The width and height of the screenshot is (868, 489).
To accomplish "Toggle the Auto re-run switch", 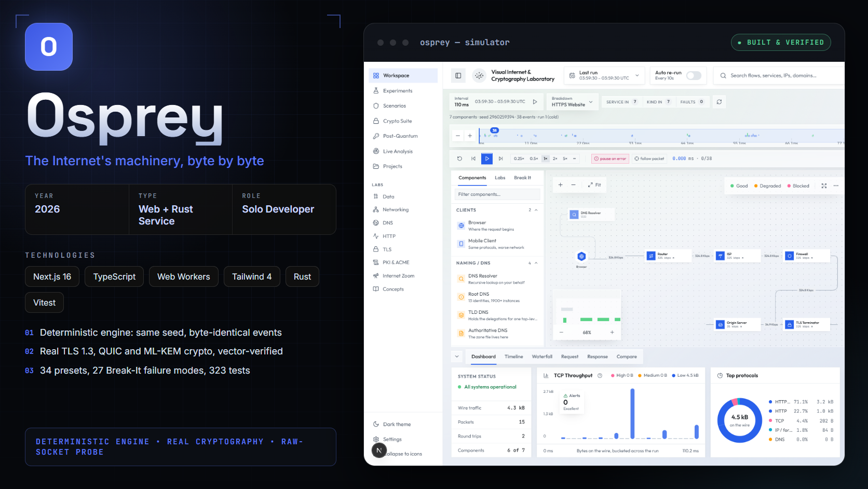I will [x=694, y=76].
